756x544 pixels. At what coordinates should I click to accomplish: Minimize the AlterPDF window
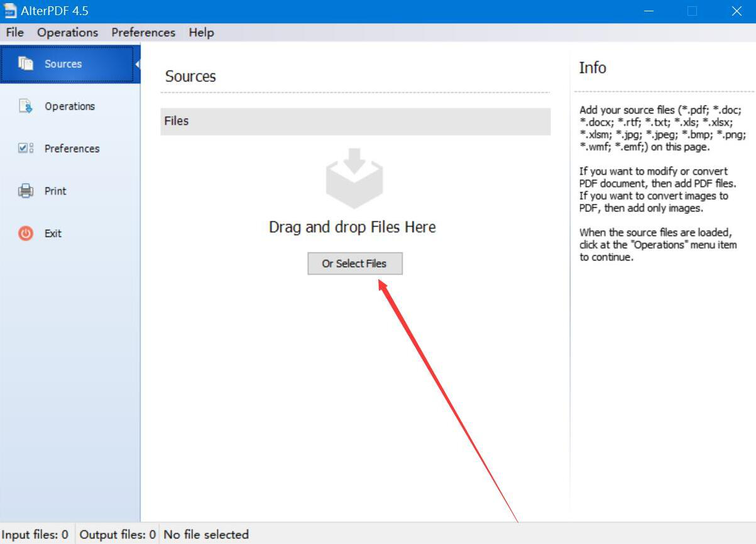(x=649, y=11)
